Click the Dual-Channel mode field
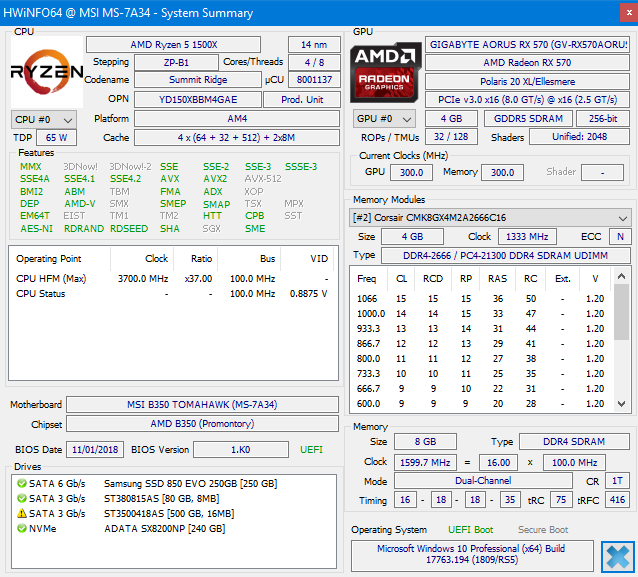The width and height of the screenshot is (638, 577). click(x=483, y=481)
